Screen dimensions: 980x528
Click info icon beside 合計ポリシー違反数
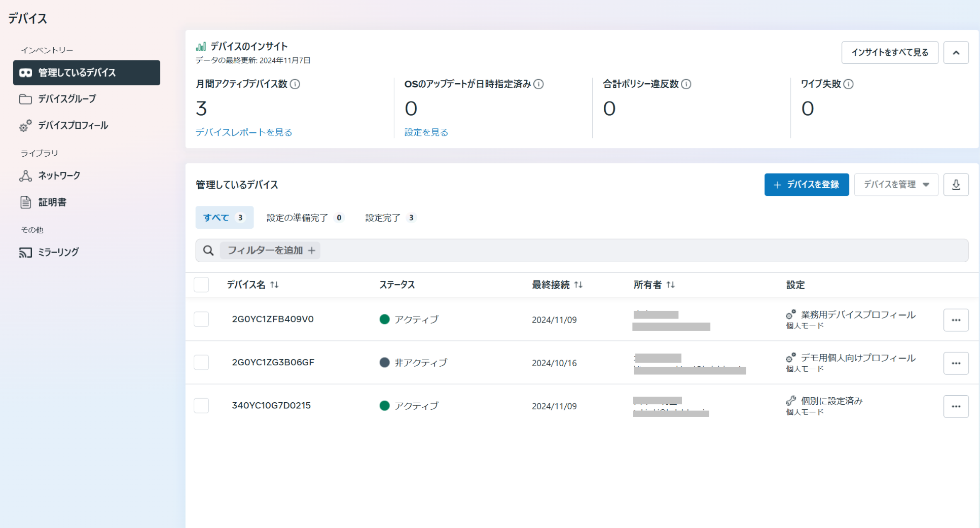coord(686,84)
